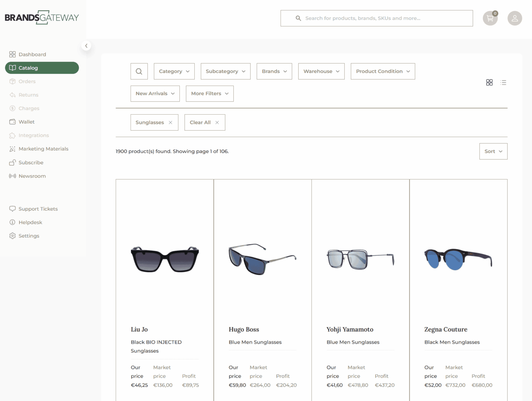Switch to list view layout
Image resolution: width=532 pixels, height=401 pixels.
click(x=503, y=82)
